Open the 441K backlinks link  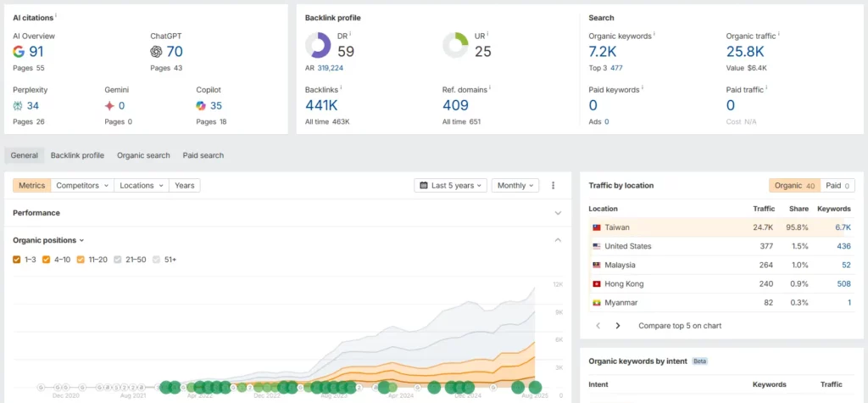pyautogui.click(x=321, y=104)
